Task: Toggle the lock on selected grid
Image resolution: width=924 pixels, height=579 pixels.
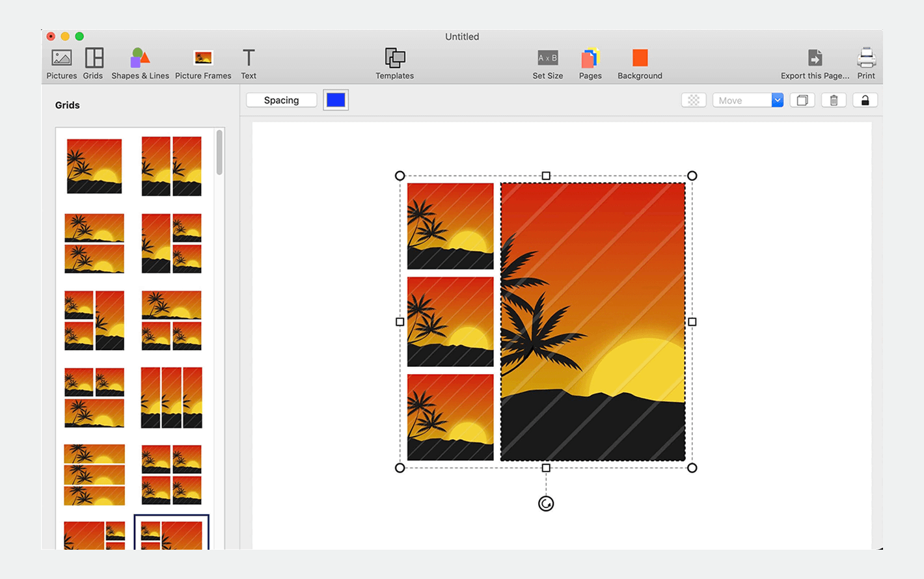Action: 865,100
